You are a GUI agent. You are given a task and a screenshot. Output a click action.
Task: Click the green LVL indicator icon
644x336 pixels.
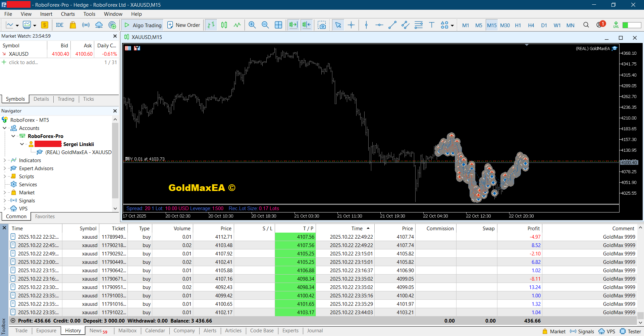point(616,25)
